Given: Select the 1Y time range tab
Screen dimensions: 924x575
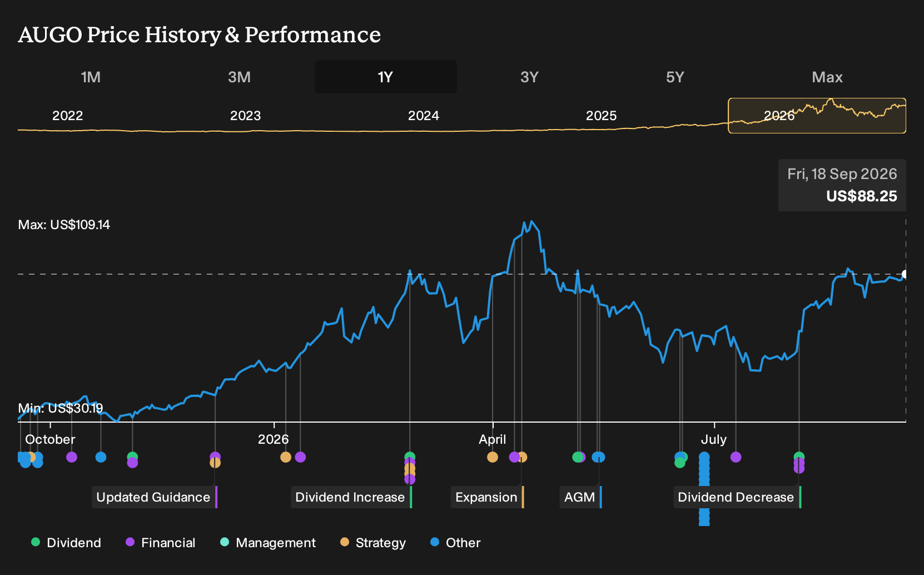Looking at the screenshot, I should 386,77.
